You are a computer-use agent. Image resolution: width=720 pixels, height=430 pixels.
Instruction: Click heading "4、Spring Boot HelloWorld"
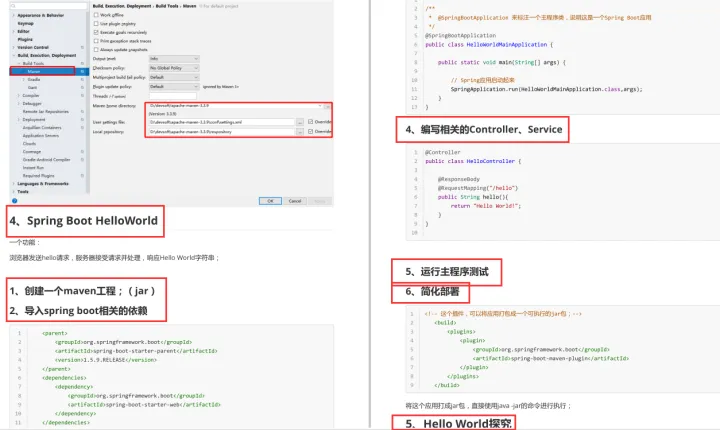click(x=84, y=221)
